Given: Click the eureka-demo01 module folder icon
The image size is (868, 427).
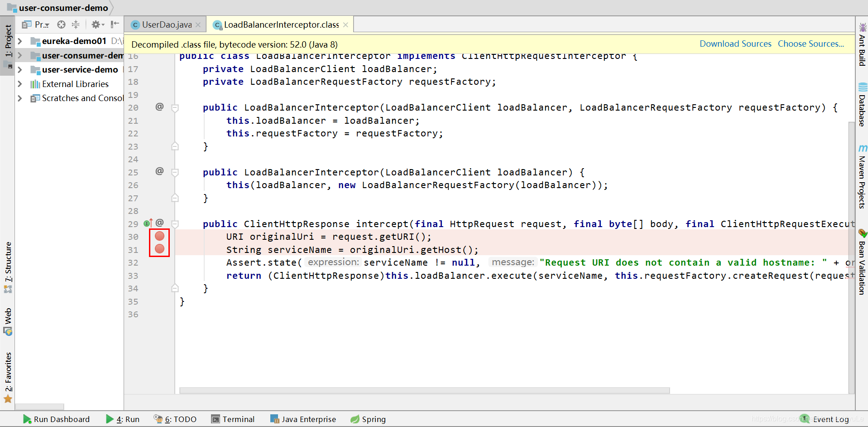Looking at the screenshot, I should [35, 41].
